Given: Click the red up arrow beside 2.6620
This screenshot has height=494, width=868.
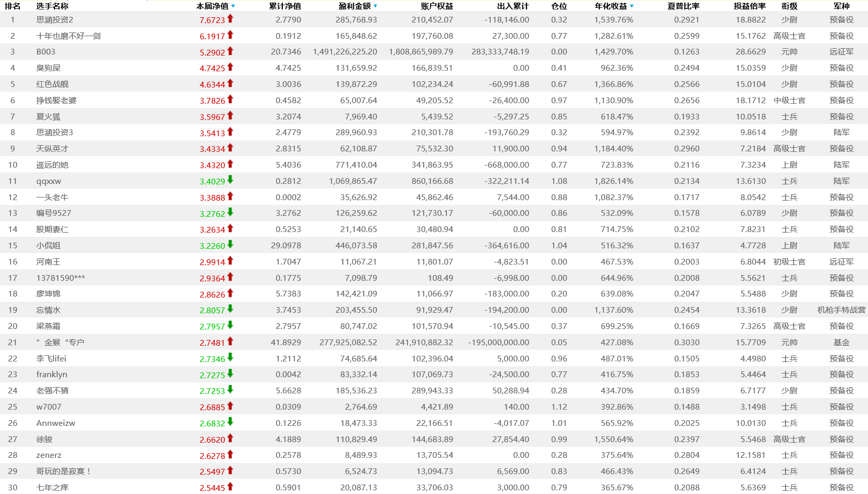Looking at the screenshot, I should [230, 438].
